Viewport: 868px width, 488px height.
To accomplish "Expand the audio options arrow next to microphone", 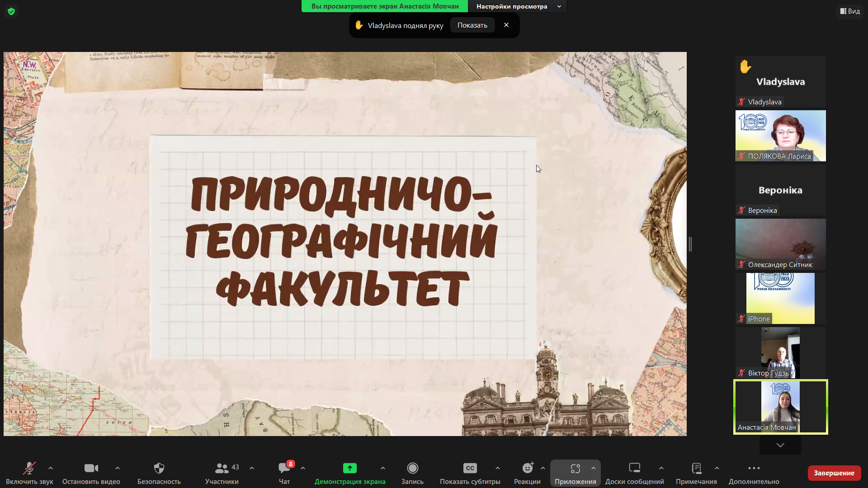I will coord(51,468).
